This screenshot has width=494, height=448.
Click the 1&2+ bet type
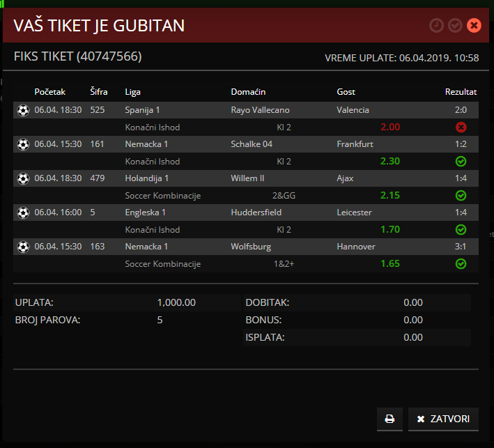[x=284, y=263]
